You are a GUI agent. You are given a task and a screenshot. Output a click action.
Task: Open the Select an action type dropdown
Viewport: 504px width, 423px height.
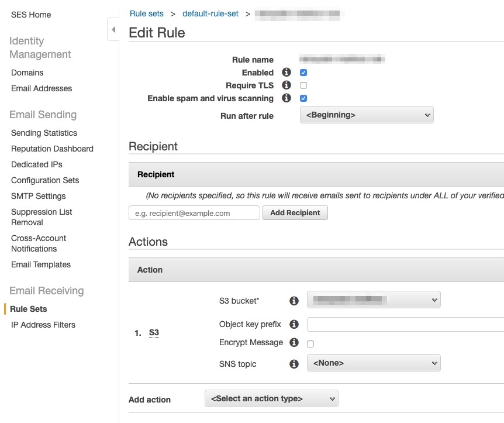tap(271, 398)
